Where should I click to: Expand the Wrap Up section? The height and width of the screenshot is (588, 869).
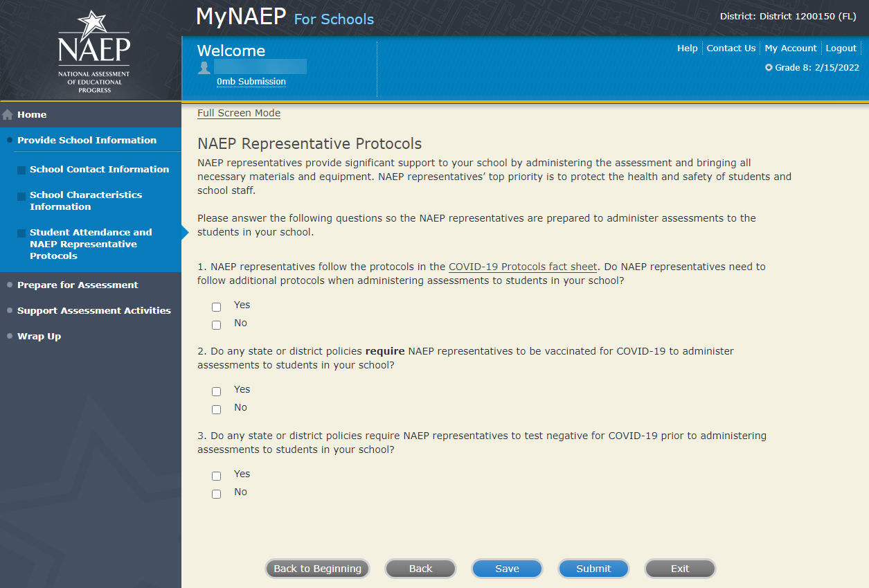(39, 337)
